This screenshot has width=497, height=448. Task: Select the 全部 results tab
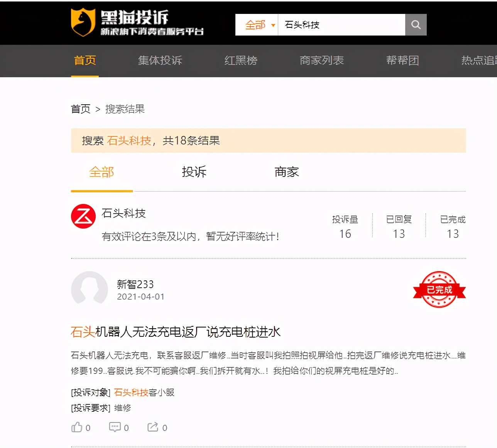[x=101, y=172]
